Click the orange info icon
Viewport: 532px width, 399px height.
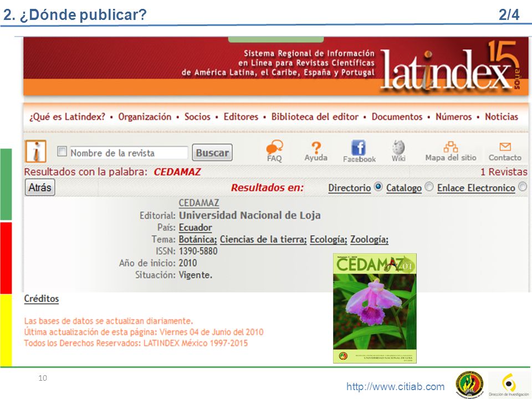(35, 151)
